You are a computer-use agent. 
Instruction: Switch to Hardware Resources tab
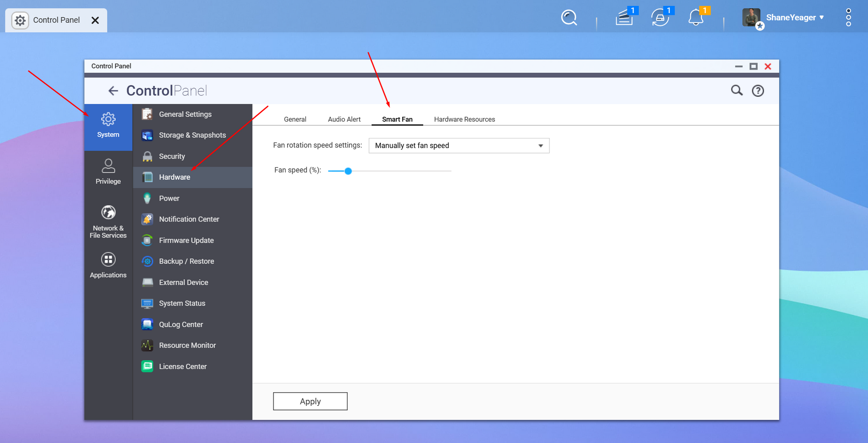coord(464,119)
